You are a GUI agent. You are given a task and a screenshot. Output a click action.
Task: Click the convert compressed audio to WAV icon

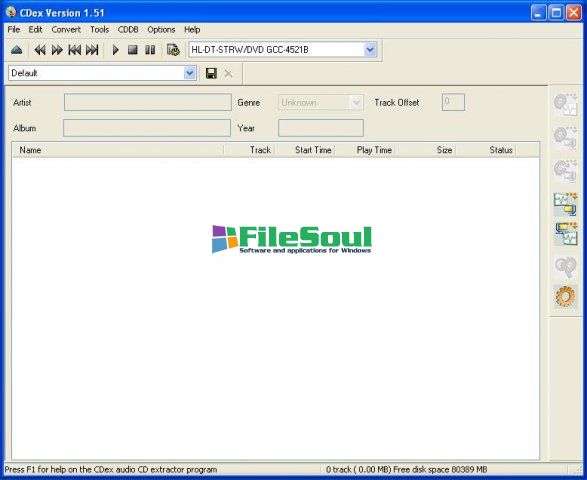click(566, 234)
